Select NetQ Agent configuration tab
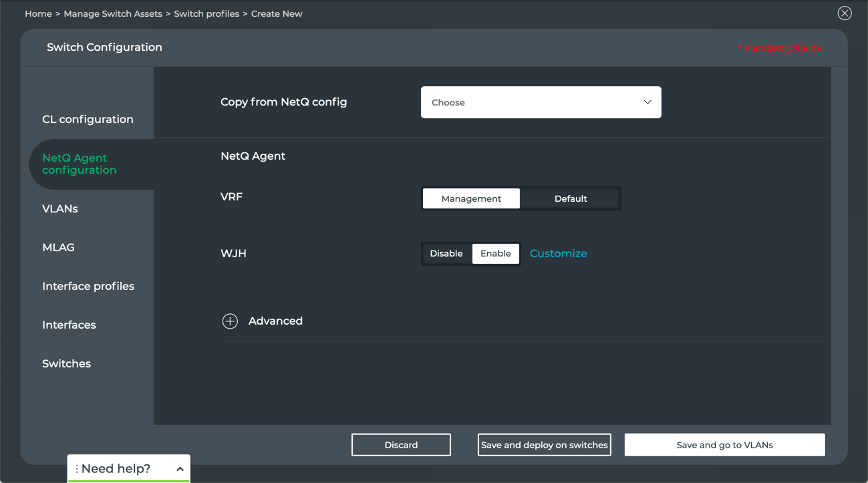The image size is (868, 483). coord(79,164)
